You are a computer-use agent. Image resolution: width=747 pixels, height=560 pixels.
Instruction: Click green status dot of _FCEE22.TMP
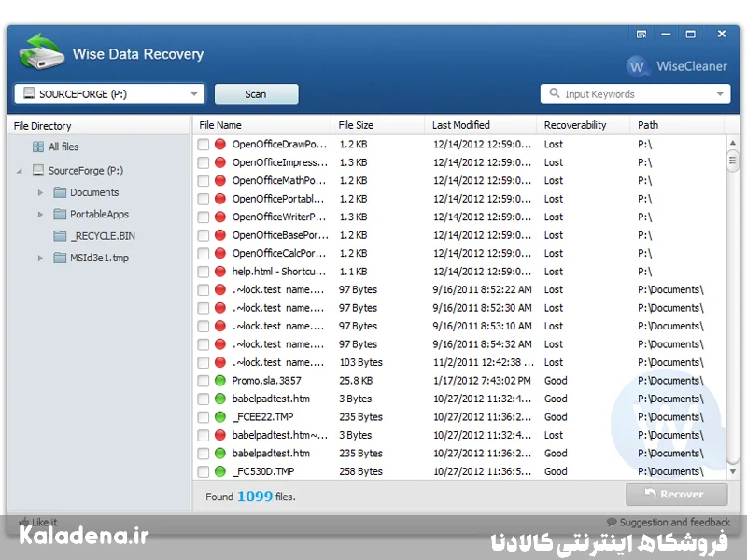pyautogui.click(x=220, y=416)
